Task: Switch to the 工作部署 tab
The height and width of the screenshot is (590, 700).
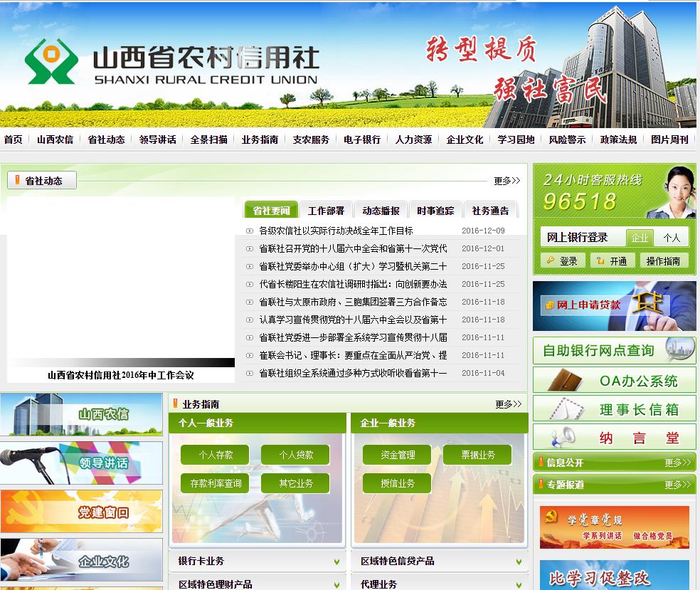Action: click(x=326, y=210)
